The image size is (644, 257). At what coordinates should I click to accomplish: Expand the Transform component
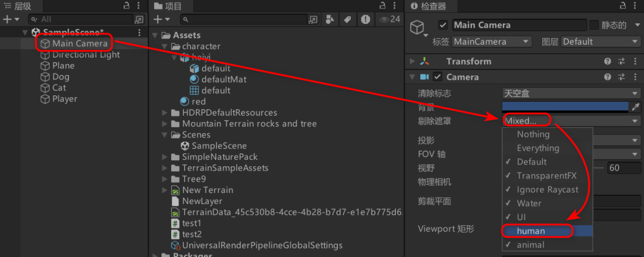coord(412,62)
